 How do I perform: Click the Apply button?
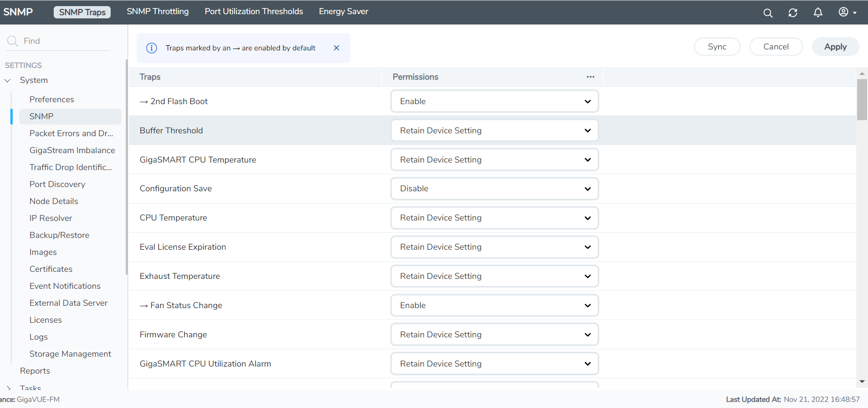[x=835, y=47]
